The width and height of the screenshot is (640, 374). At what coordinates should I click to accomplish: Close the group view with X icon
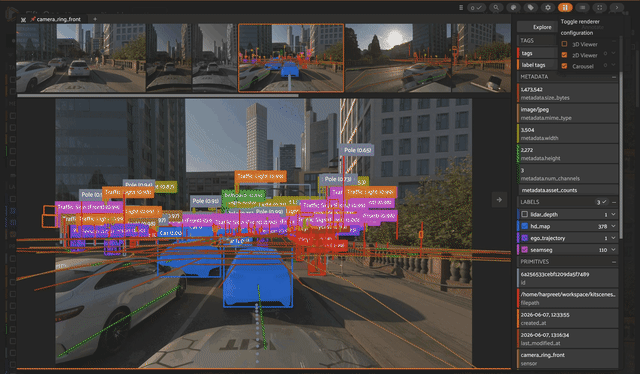23,19
